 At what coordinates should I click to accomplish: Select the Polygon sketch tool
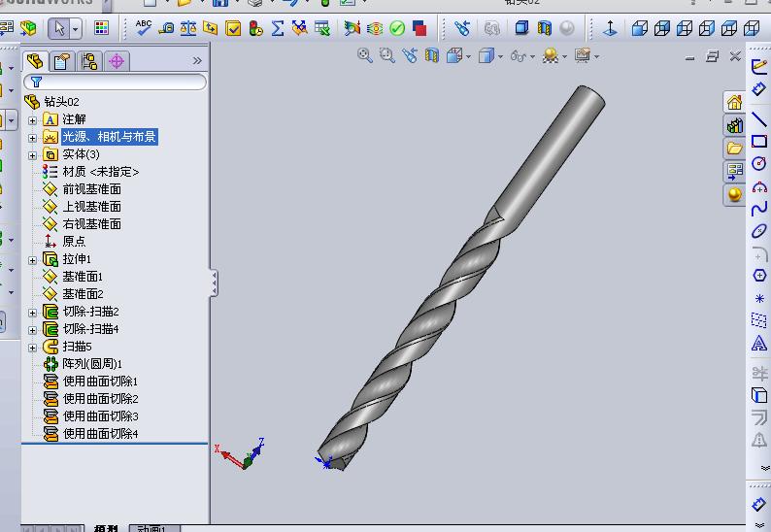click(x=759, y=276)
